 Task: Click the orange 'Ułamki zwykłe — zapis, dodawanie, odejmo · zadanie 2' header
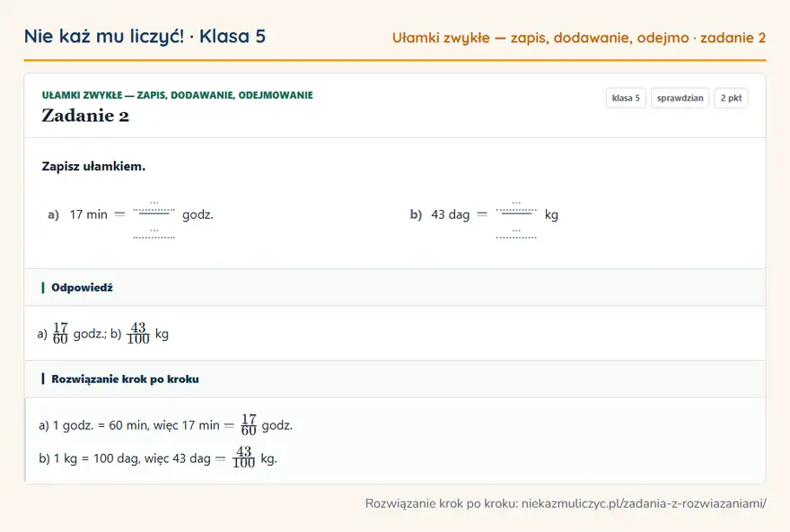point(579,39)
